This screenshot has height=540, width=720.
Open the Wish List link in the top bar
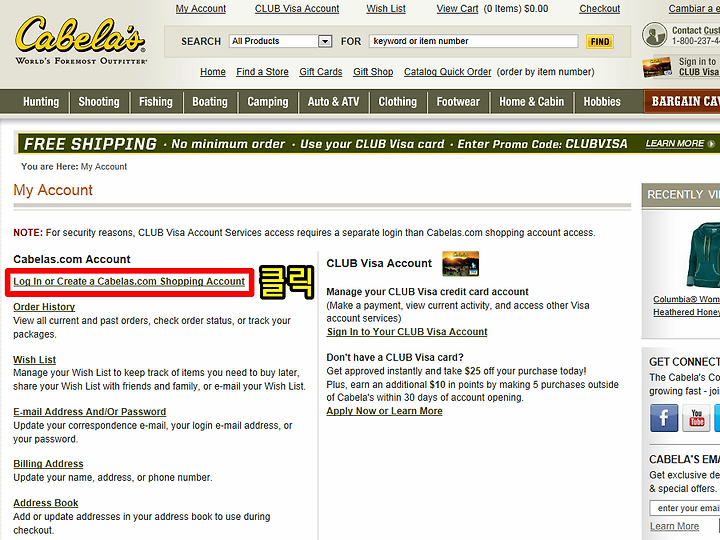tap(386, 9)
